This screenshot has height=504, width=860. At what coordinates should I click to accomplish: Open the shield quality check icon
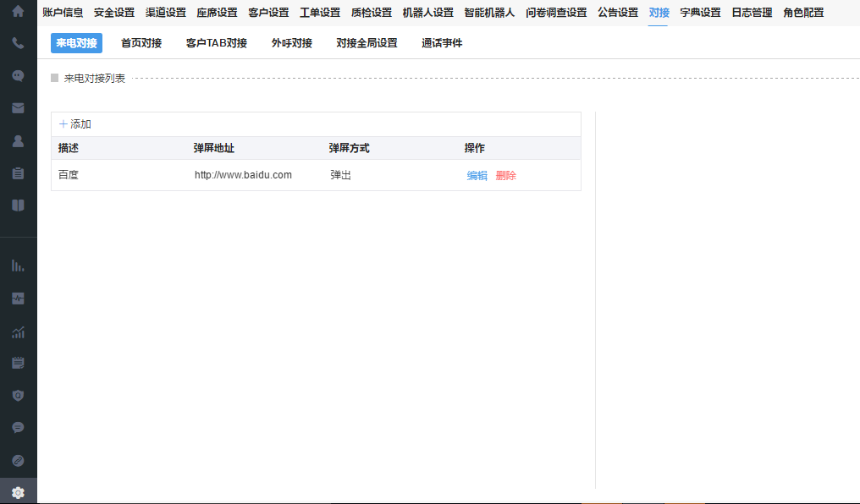pyautogui.click(x=18, y=396)
